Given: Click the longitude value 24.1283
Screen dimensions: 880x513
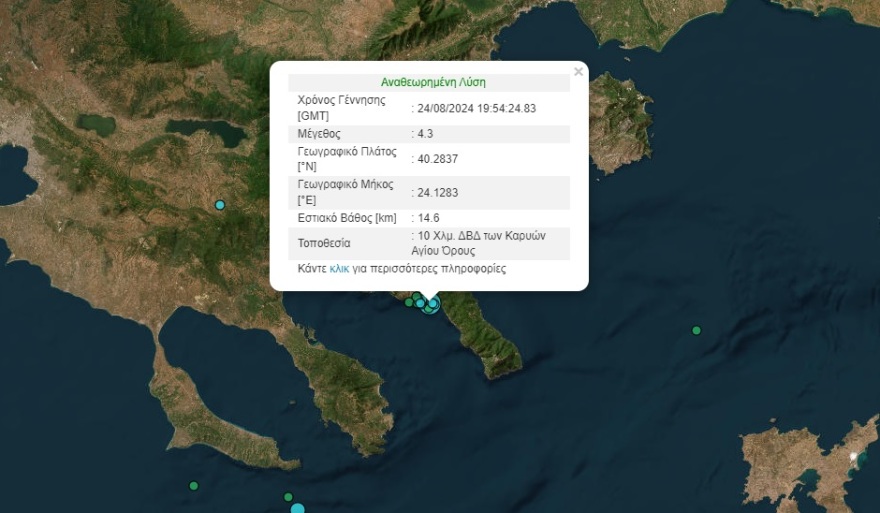Looking at the screenshot, I should coord(439,192).
